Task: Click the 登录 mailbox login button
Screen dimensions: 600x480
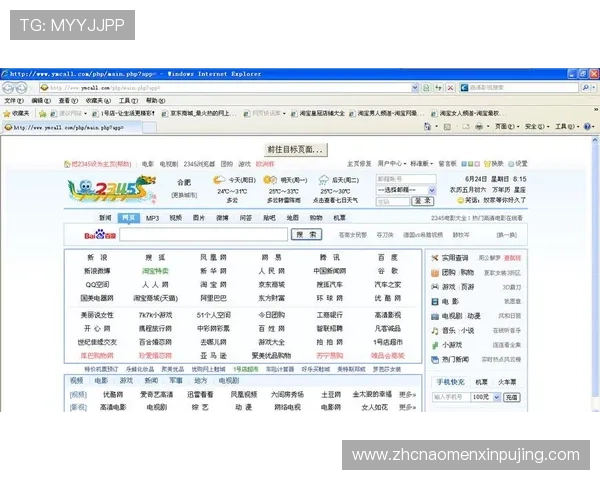Action: pyautogui.click(x=422, y=201)
